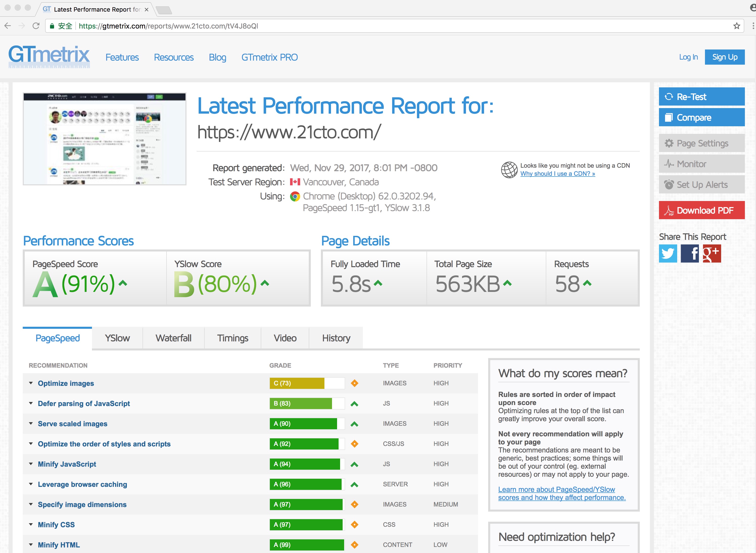Click the 21cto.com page screenshot thumbnail
The height and width of the screenshot is (553, 756).
point(105,139)
